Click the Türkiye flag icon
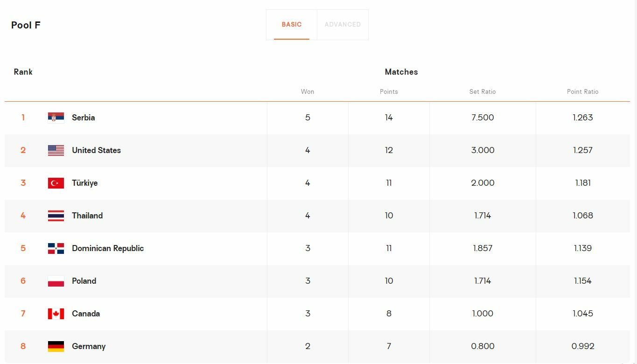Screen dimensions: 637x364 point(56,183)
